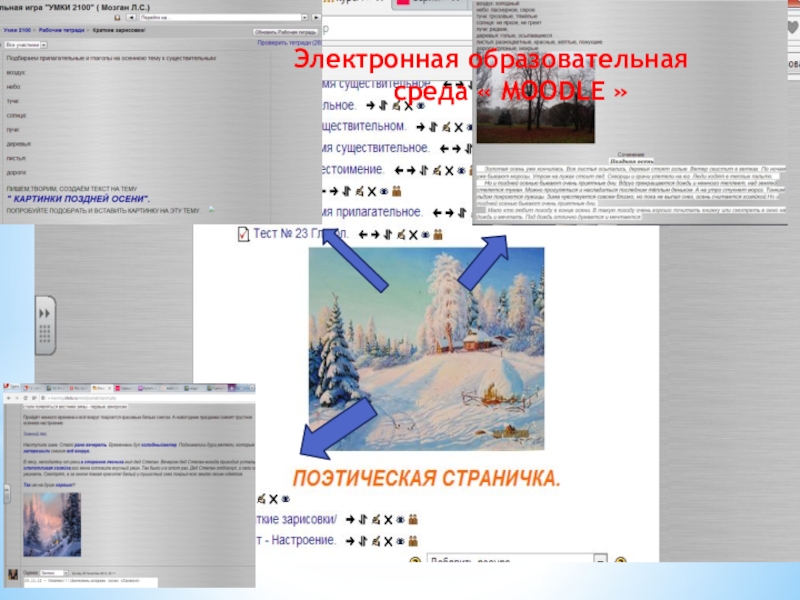Toggle the eye icon in 'Тест № 23' row
Screen dimensions: 800x600
tap(426, 235)
